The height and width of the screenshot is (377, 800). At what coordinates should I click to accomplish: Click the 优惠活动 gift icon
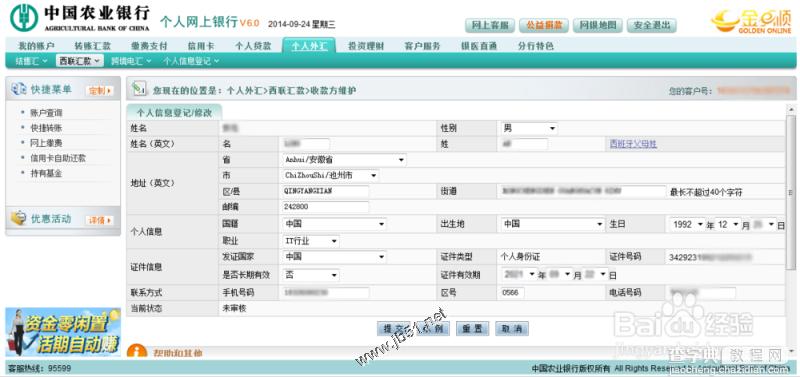click(x=19, y=218)
